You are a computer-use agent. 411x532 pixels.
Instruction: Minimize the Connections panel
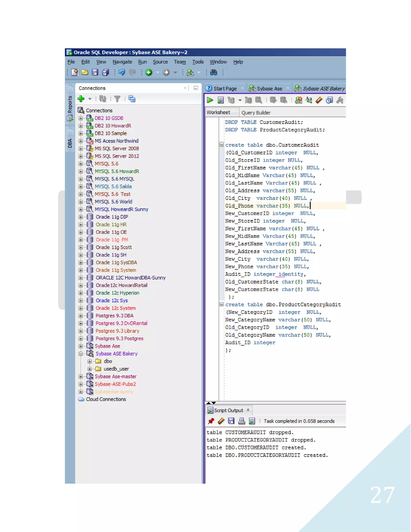tap(195, 88)
